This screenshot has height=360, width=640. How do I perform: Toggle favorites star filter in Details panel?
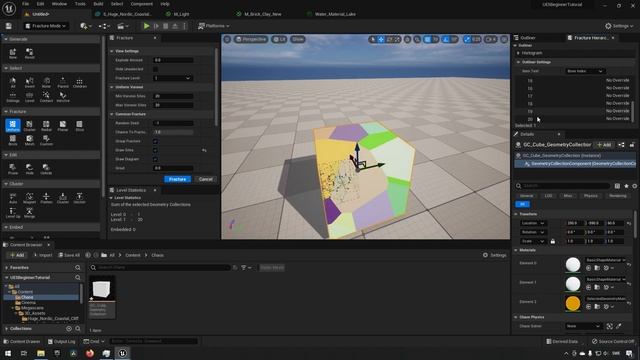(x=626, y=186)
